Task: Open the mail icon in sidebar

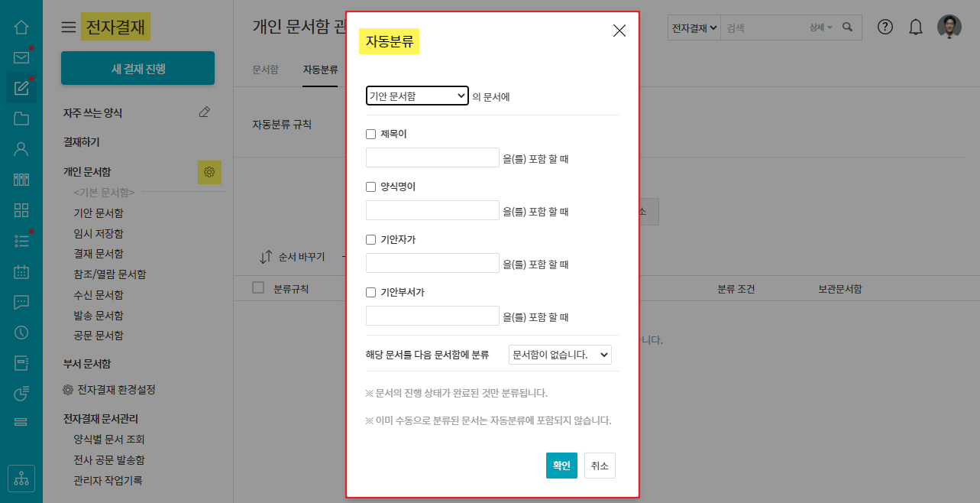Action: click(x=21, y=57)
